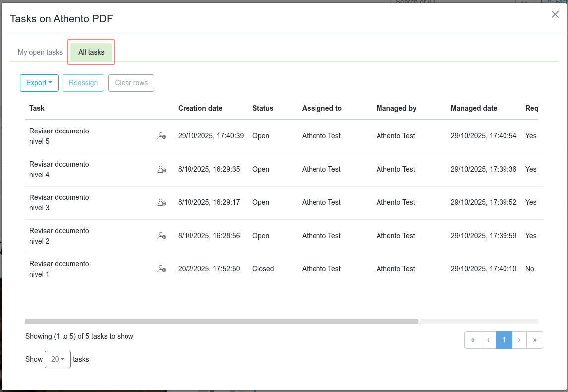Sort by the Creation date column header
The image size is (568, 392).
click(x=200, y=108)
